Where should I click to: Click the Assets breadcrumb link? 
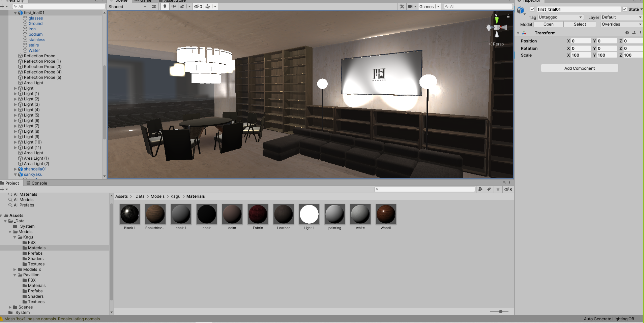click(121, 196)
